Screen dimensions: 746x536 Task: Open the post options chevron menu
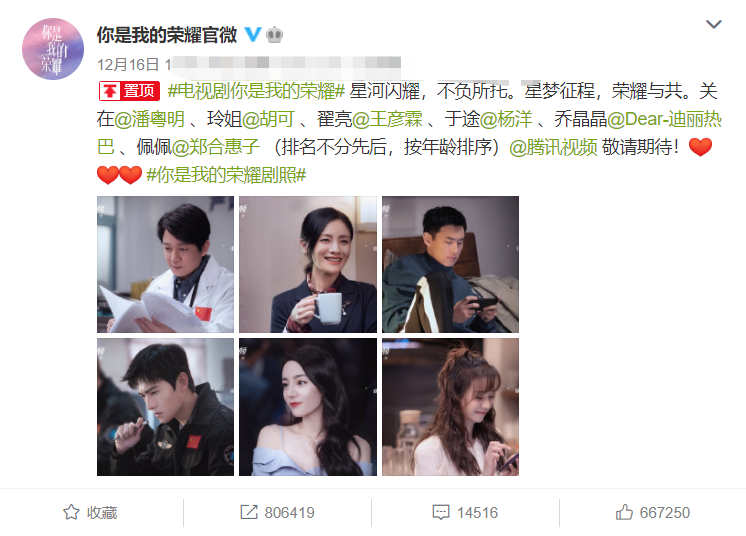pos(714,24)
